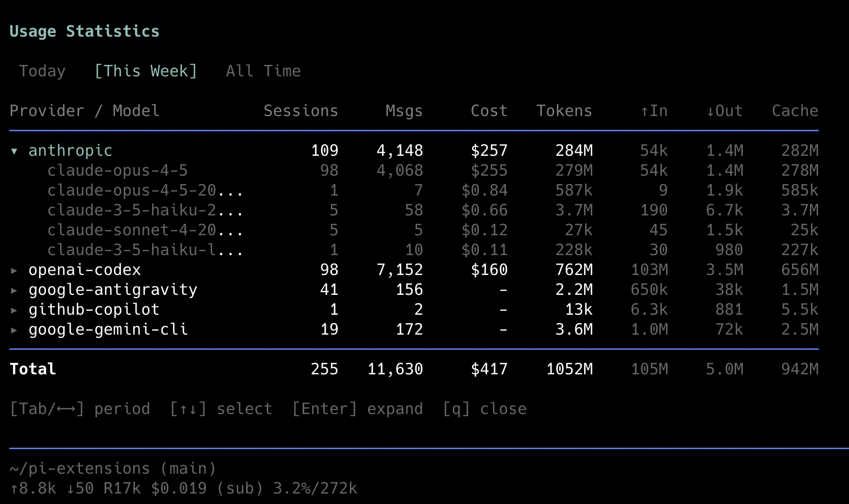849x504 pixels.
Task: Click the down-arrow Out column header
Action: tap(724, 111)
